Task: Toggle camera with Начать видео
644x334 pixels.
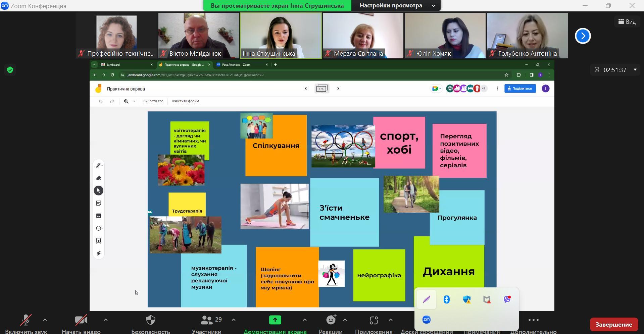Action: [81, 321]
